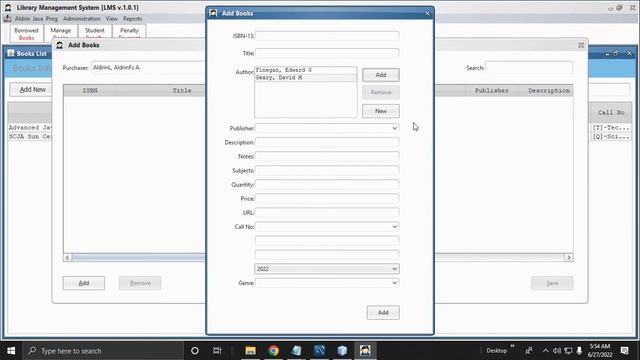Click the Title input field

327,53
